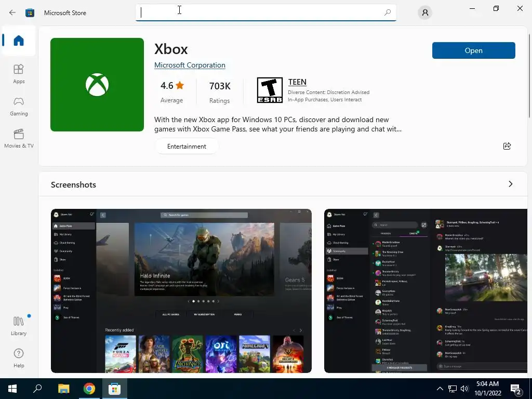Viewport: 532px width, 399px height.
Task: Show hidden system tray icons
Action: [x=440, y=389]
